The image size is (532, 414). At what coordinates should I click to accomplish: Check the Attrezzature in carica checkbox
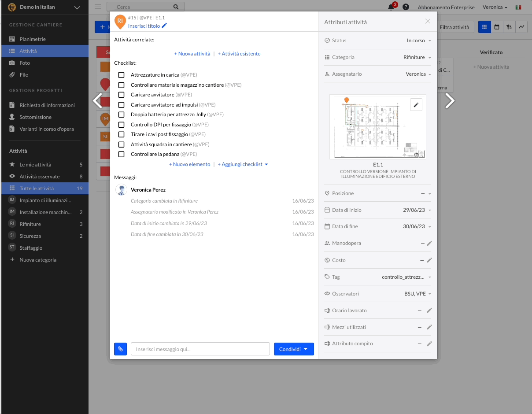122,75
